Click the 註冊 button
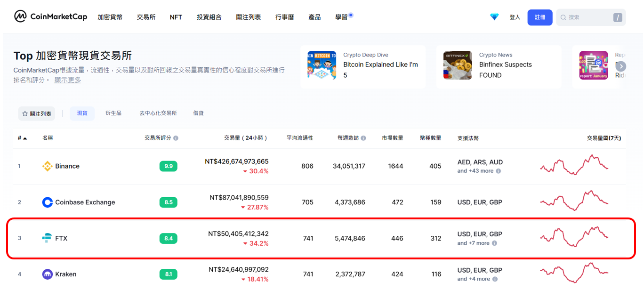 [x=540, y=17]
